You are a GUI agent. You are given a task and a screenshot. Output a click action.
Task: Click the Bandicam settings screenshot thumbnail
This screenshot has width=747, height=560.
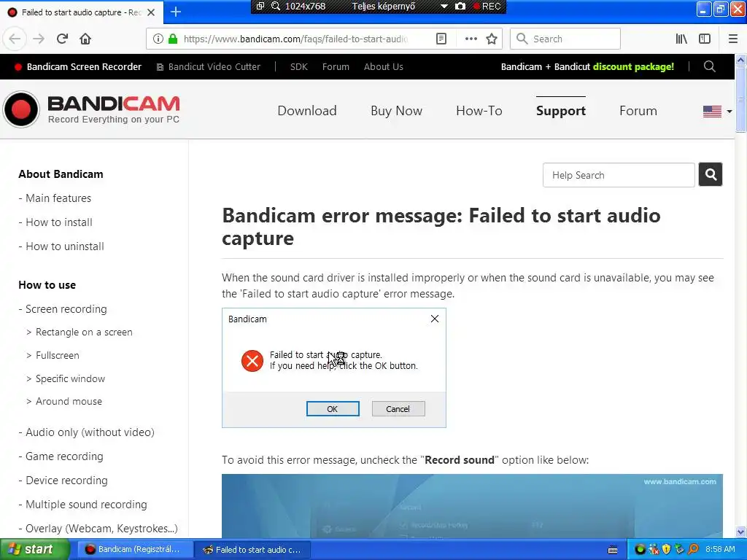pos(472,506)
